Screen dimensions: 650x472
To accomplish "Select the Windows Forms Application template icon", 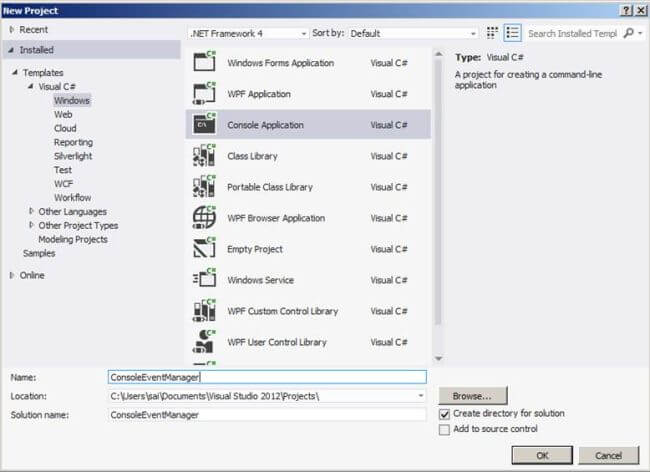I will pyautogui.click(x=204, y=61).
